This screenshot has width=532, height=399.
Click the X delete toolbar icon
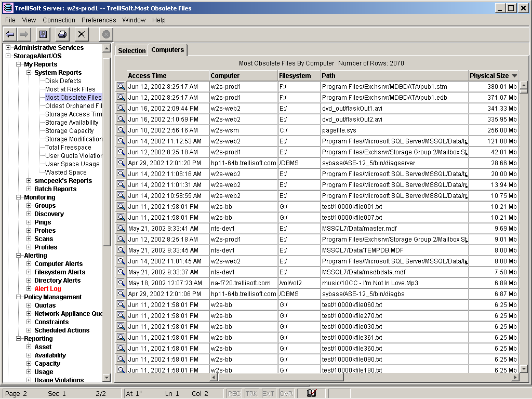click(82, 34)
